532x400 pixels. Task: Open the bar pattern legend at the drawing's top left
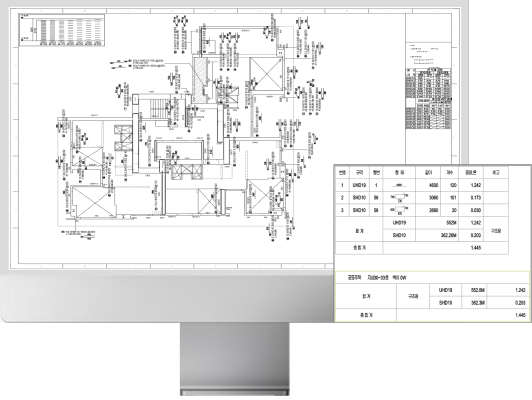click(62, 30)
